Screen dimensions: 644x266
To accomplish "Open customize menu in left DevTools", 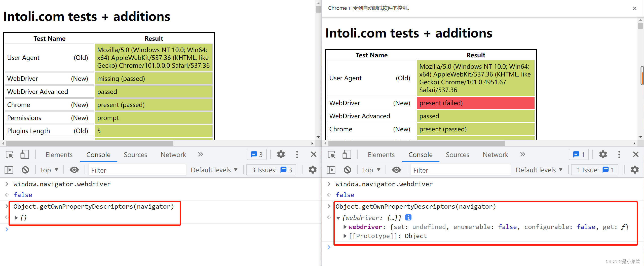I will click(297, 155).
